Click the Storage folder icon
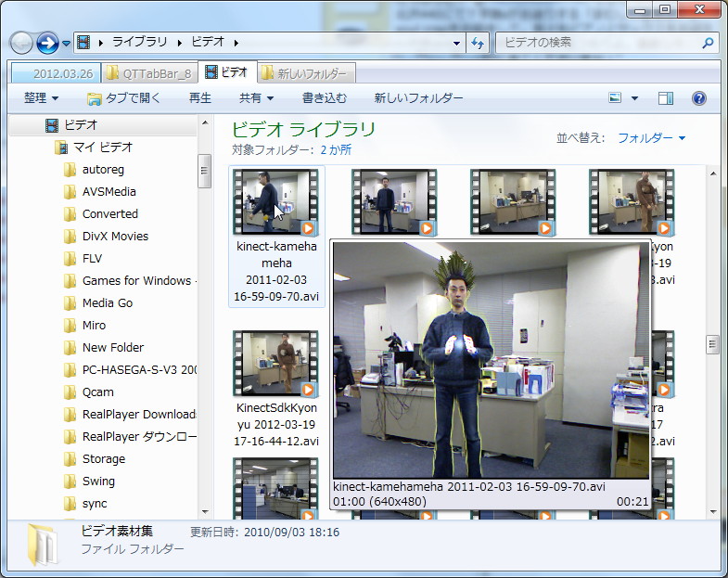The image size is (728, 578). [70, 459]
